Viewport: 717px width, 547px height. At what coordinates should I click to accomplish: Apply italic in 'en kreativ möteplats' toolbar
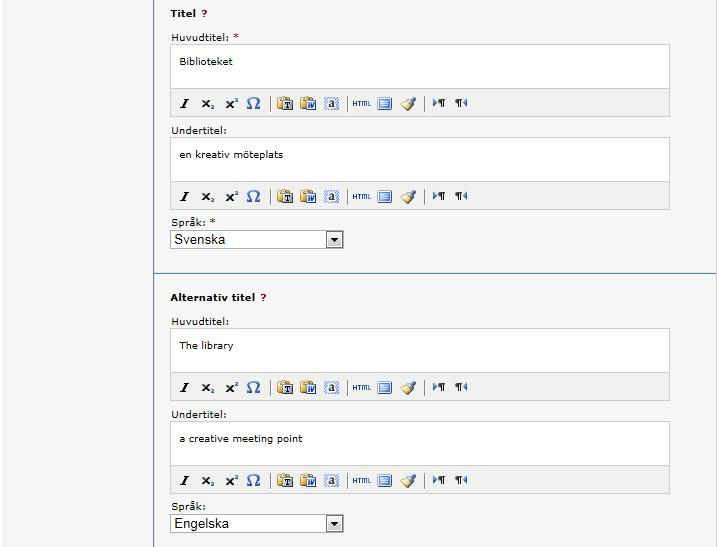click(184, 197)
